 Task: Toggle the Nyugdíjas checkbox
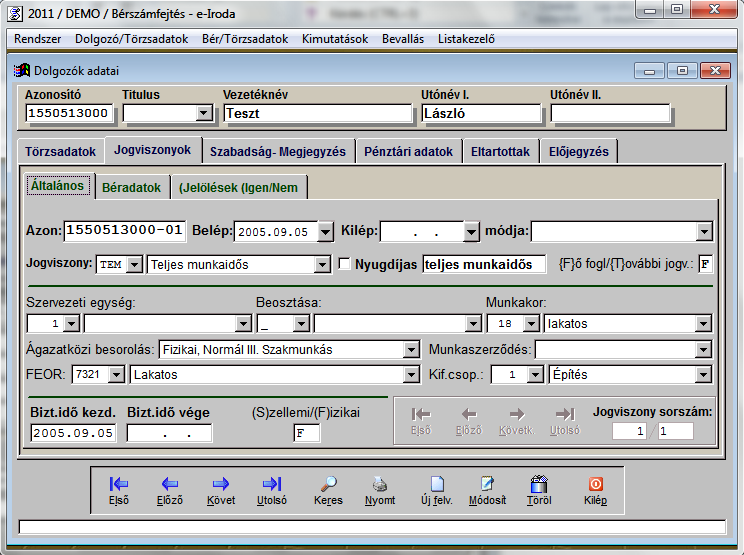(345, 264)
